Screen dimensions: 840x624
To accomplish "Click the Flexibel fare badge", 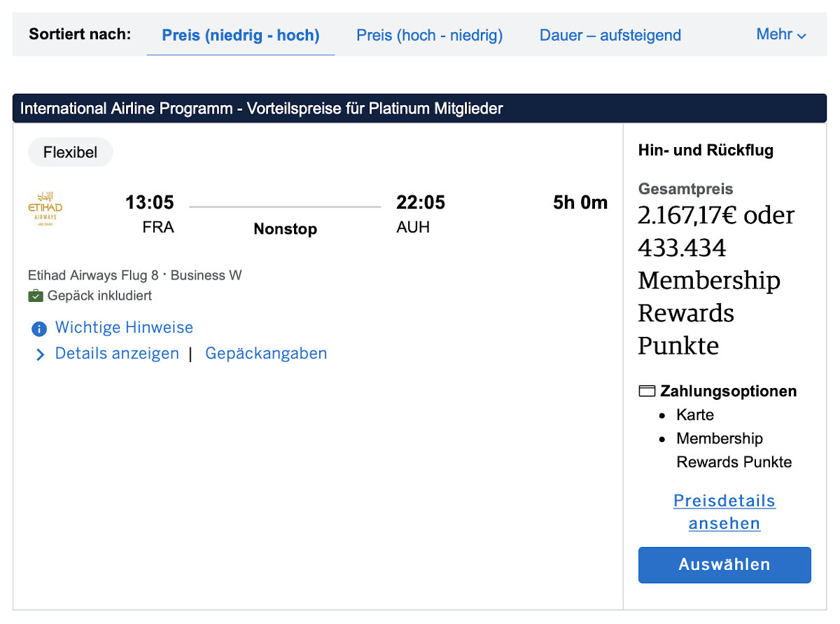I will (x=70, y=152).
